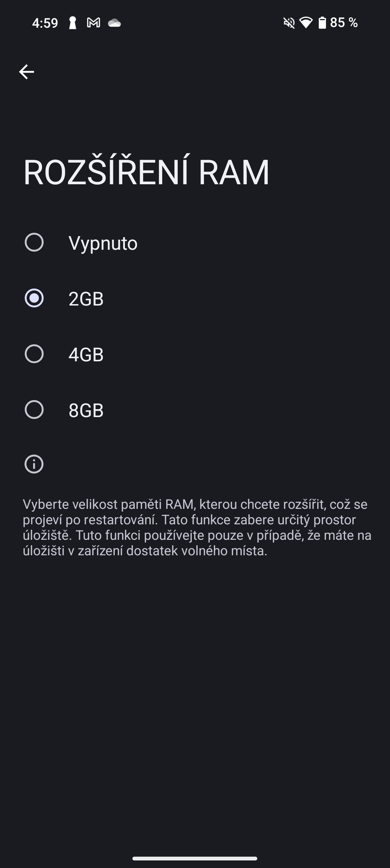The image size is (390, 868).
Task: Tap the 85 % battery percentage
Action: point(344,23)
